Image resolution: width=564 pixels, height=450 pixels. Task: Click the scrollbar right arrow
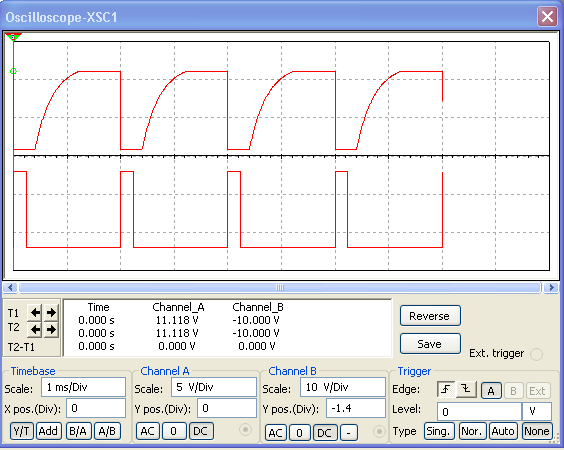pyautogui.click(x=551, y=287)
